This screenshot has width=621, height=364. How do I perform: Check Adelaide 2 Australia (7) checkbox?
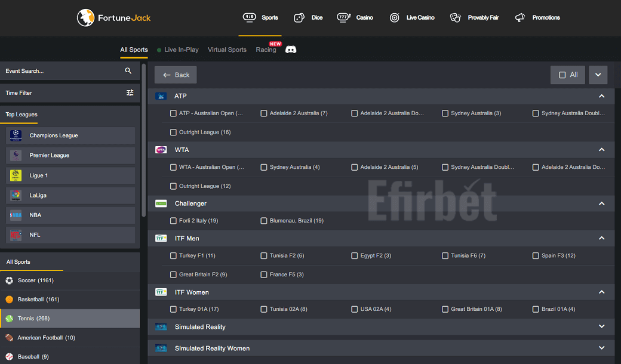coord(264,113)
